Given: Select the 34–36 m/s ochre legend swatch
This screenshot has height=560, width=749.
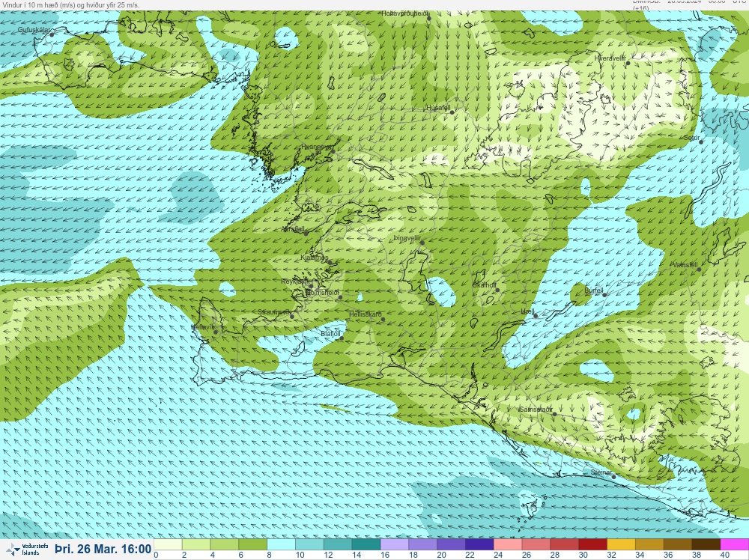Looking at the screenshot, I should coord(650,544).
